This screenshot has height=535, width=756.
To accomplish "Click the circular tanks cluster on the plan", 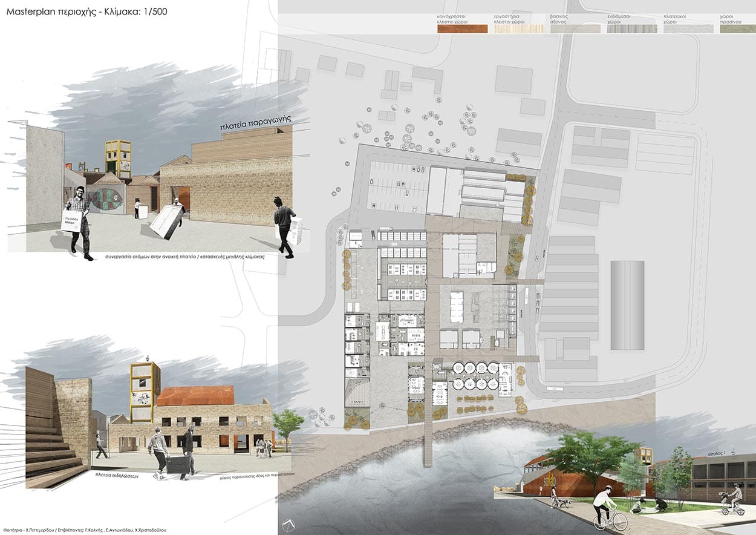I will (x=475, y=375).
